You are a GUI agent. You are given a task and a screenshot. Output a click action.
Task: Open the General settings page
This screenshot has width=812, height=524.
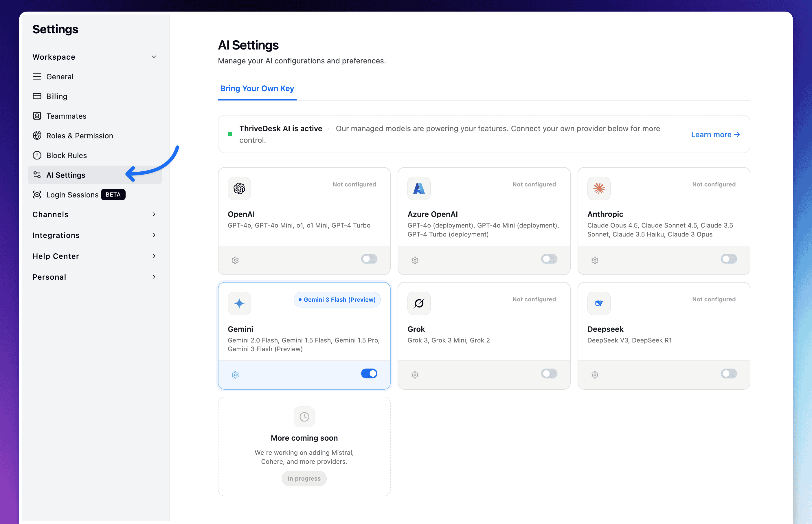pos(95,76)
